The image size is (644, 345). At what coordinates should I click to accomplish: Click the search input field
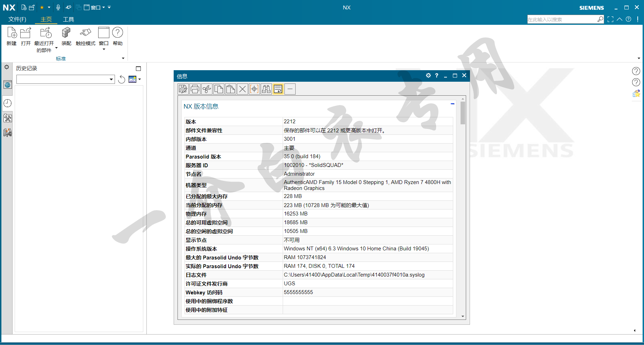pyautogui.click(x=562, y=19)
